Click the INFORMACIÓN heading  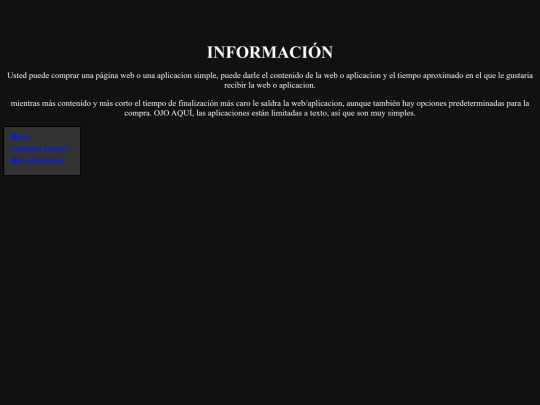pos(270,52)
